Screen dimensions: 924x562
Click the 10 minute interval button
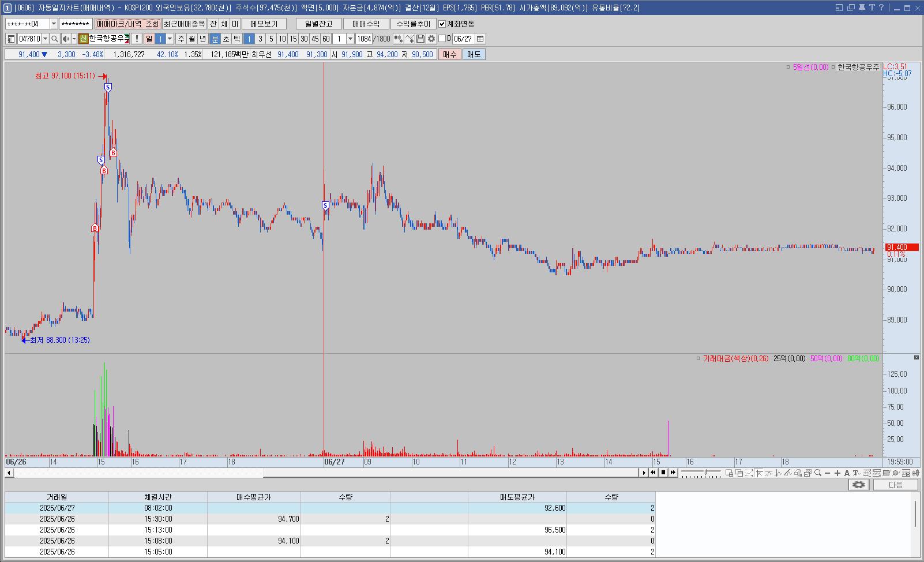(282, 39)
